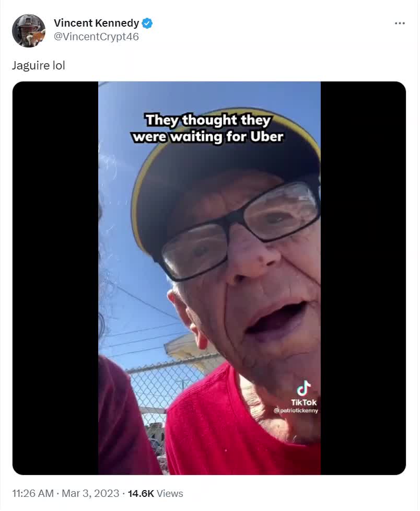Screen dimensions: 420x511
Task: Click the left black bar of video
Action: [55, 278]
